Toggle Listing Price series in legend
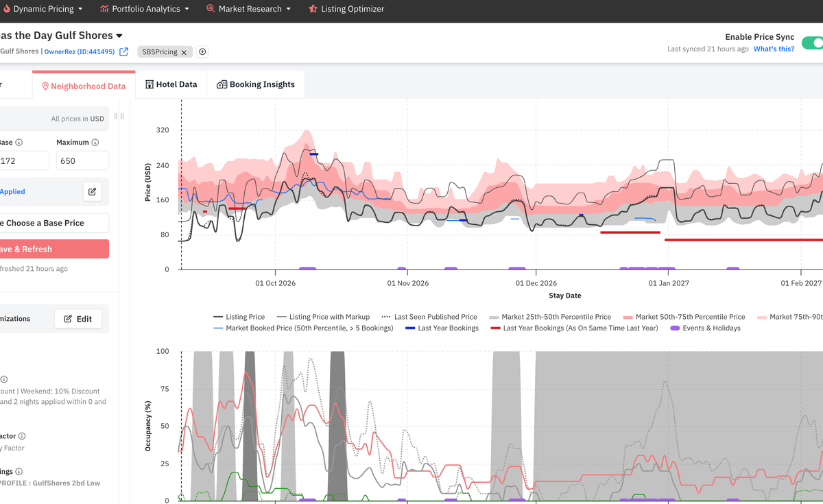The image size is (823, 504). [x=239, y=317]
